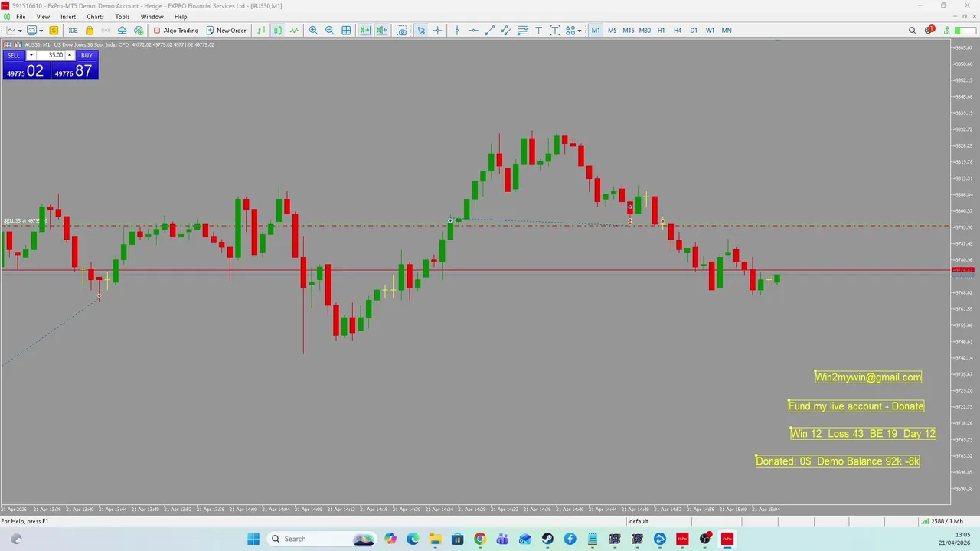Select the Fibonacci retracement tool
This screenshot has width=980, height=551.
coord(522,31)
